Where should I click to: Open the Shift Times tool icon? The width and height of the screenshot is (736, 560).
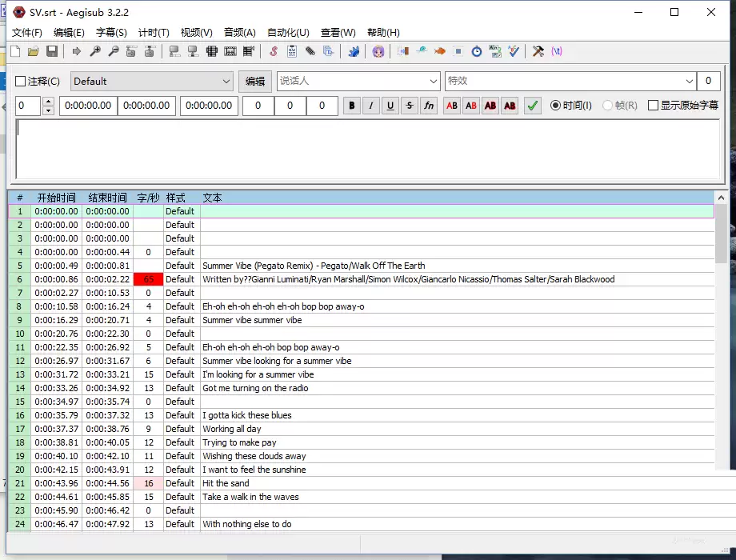pos(402,51)
